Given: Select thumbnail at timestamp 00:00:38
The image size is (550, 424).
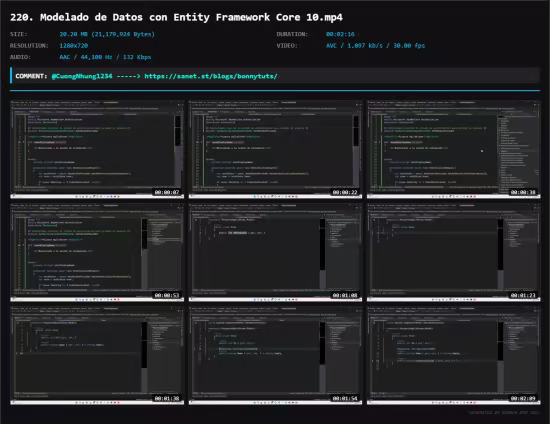Looking at the screenshot, I should (454, 149).
